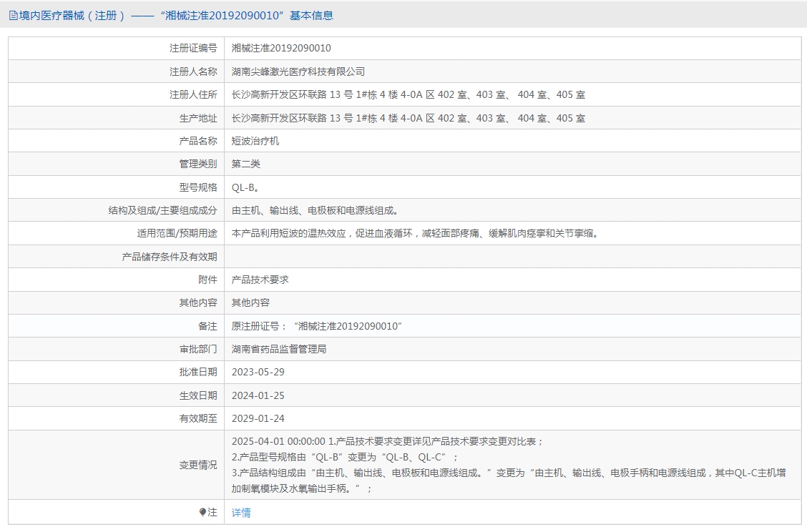Click management category value 第二类
The height and width of the screenshot is (532, 807).
click(246, 164)
